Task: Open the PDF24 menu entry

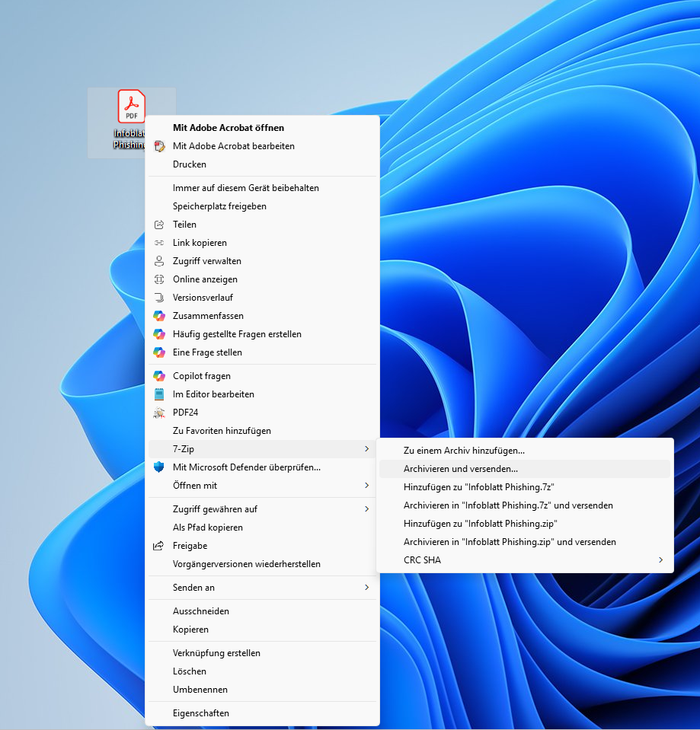Action: (262, 413)
